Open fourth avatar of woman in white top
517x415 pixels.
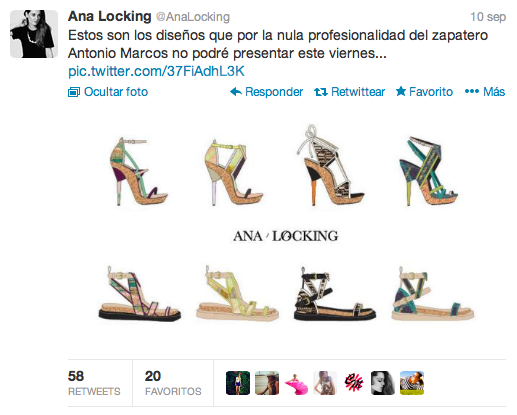tap(325, 383)
